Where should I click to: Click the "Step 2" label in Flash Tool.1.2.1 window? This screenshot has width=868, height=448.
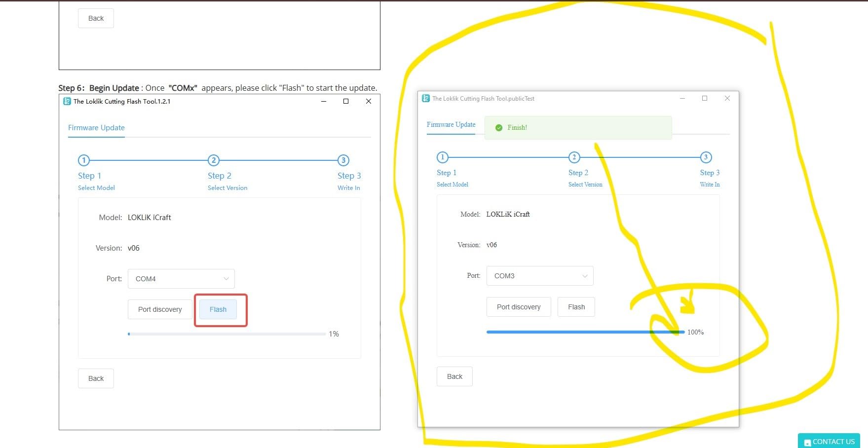click(x=220, y=176)
